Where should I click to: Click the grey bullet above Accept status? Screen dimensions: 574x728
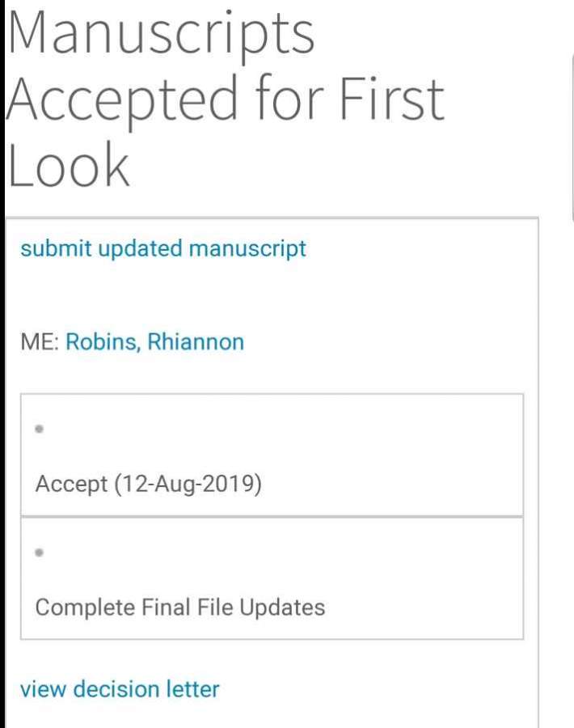pyautogui.click(x=39, y=430)
